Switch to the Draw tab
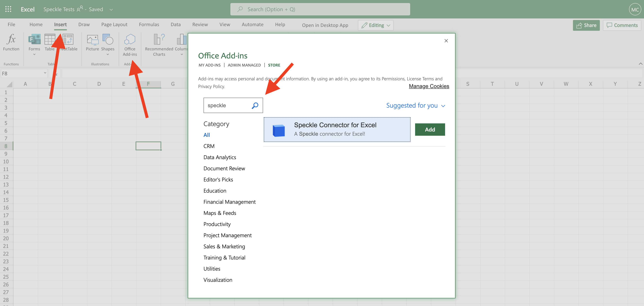 click(84, 25)
